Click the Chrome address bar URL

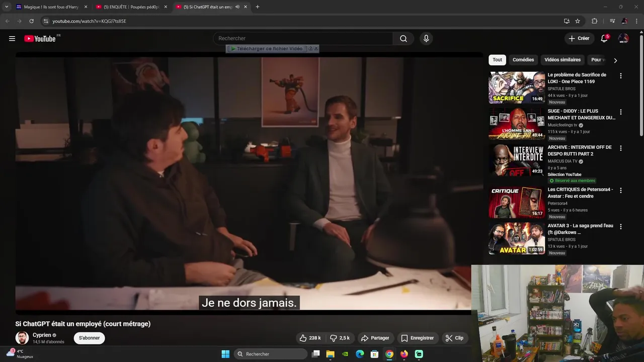click(89, 21)
